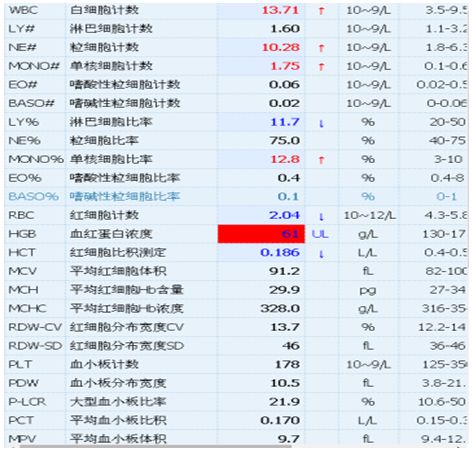Select the WBC result value 13.71
The image size is (472, 451).
(x=280, y=10)
